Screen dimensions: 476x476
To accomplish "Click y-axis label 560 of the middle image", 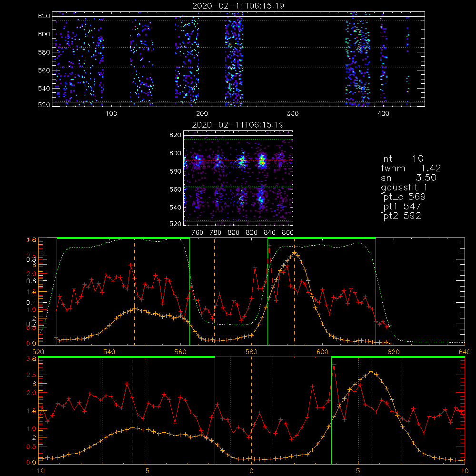I will 176,189.
